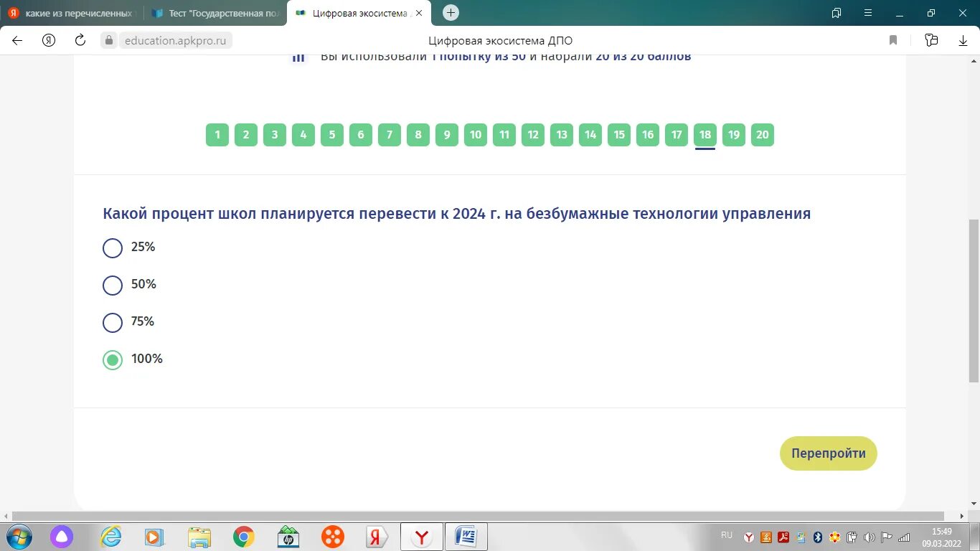The image size is (980, 551).
Task: Switch to Microsoft Word window in taskbar
Action: [x=466, y=537]
